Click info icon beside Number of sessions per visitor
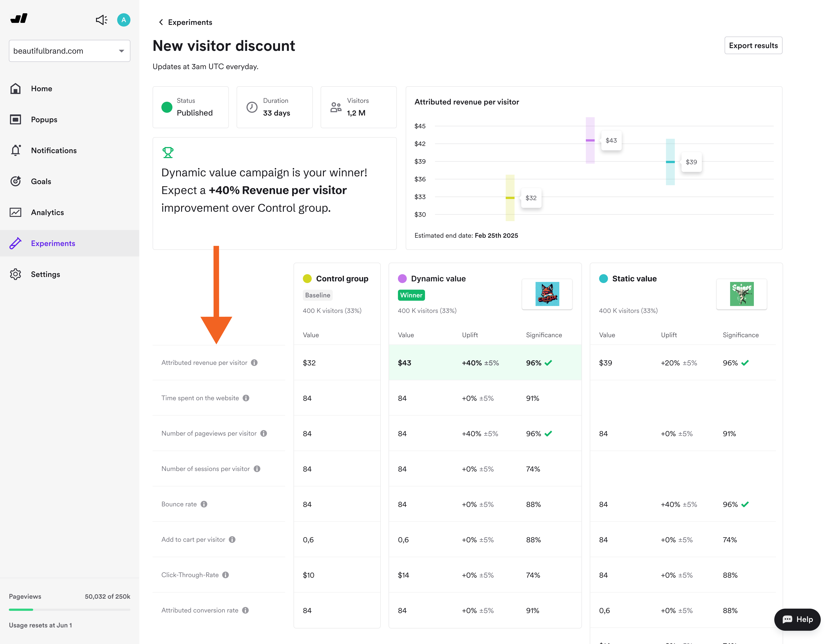 tap(257, 469)
